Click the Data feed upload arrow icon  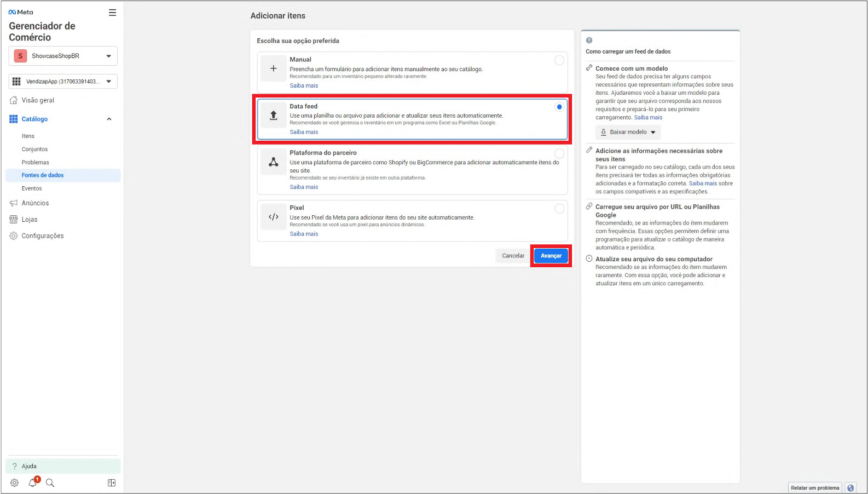[x=274, y=116]
